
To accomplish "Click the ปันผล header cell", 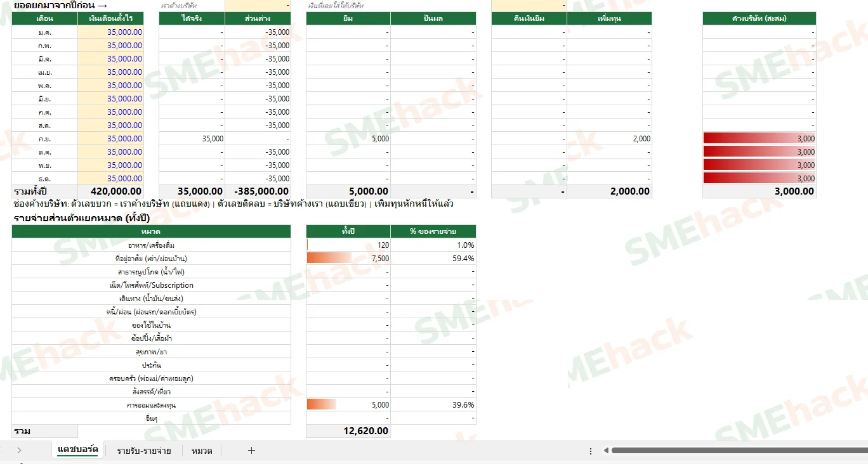I will click(x=433, y=18).
